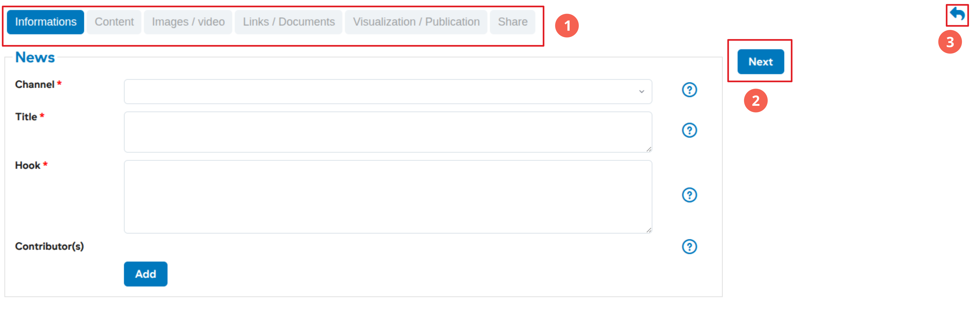This screenshot has width=980, height=310.
Task: Go to the Links / Documents tab
Action: (289, 22)
